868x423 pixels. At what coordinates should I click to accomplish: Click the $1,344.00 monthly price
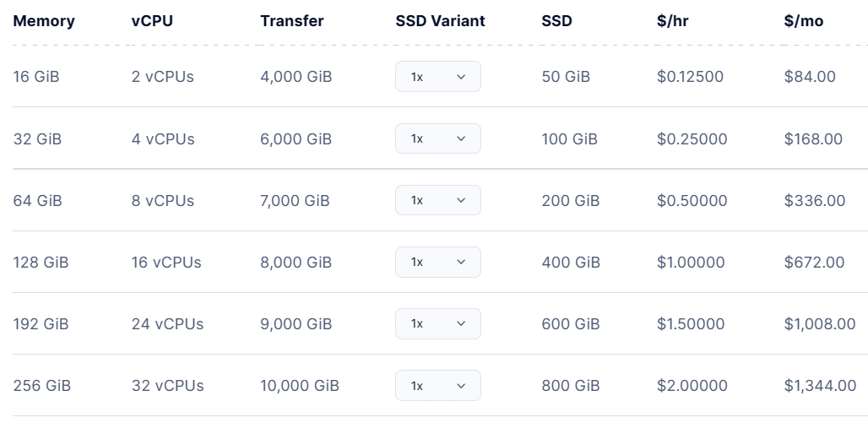coord(819,386)
